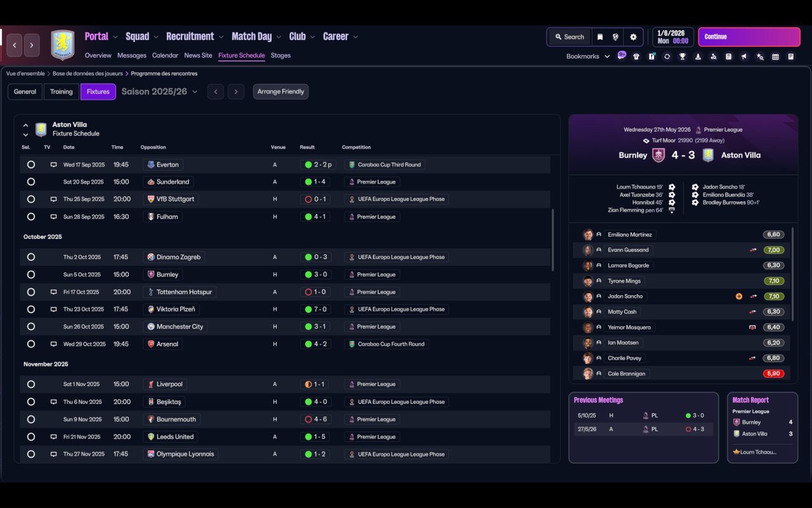Click the Search button

(569, 37)
